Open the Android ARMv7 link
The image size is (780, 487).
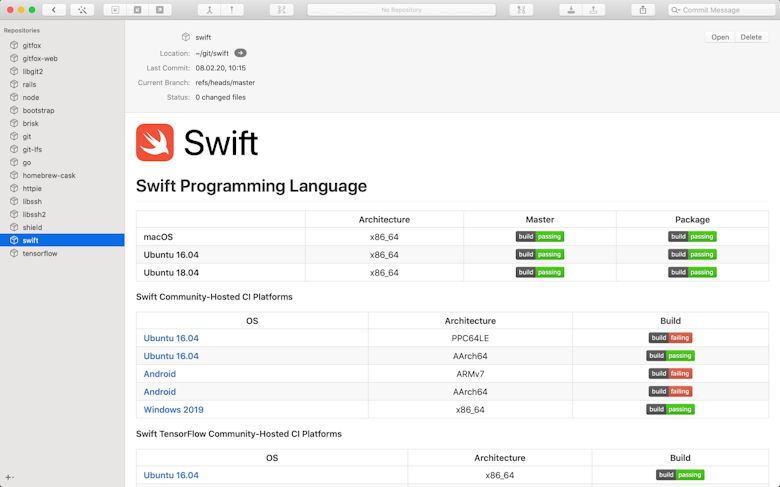pos(160,374)
